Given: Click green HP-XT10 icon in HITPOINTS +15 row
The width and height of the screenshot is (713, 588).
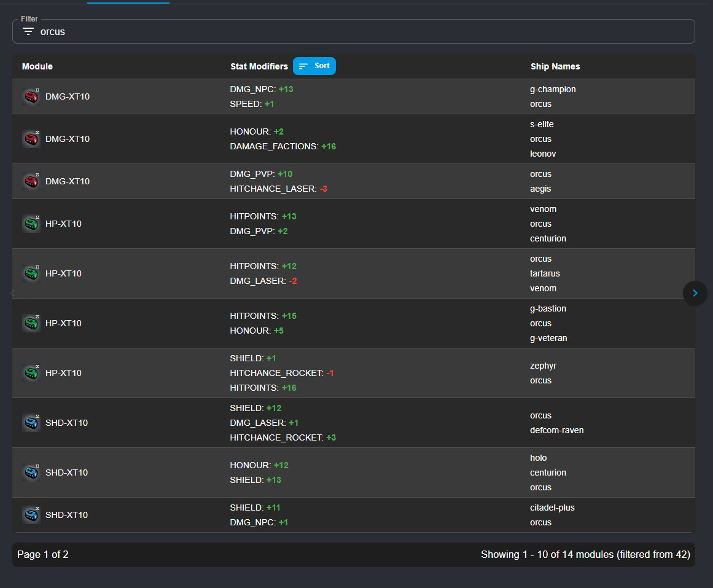Looking at the screenshot, I should point(31,323).
